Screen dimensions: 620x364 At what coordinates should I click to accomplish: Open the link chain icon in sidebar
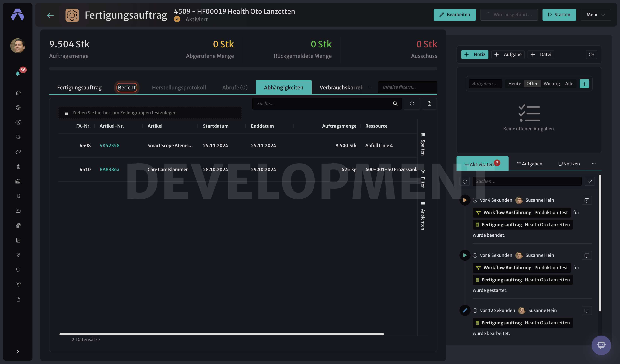(18, 152)
